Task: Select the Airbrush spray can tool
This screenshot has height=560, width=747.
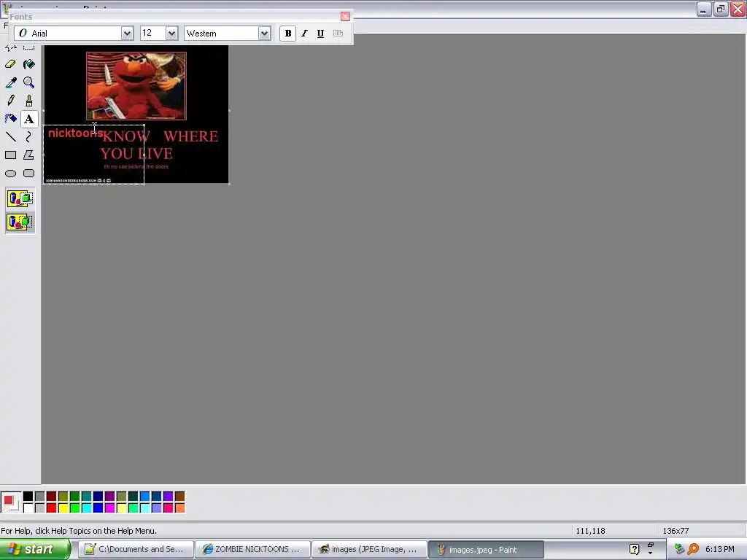Action: 10,119
